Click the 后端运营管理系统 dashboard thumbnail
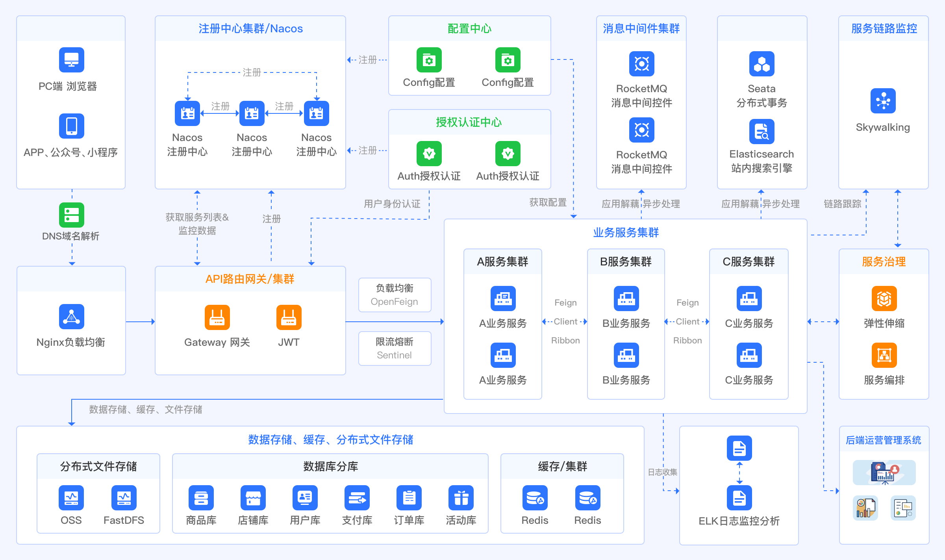The width and height of the screenshot is (945, 560). point(884,473)
